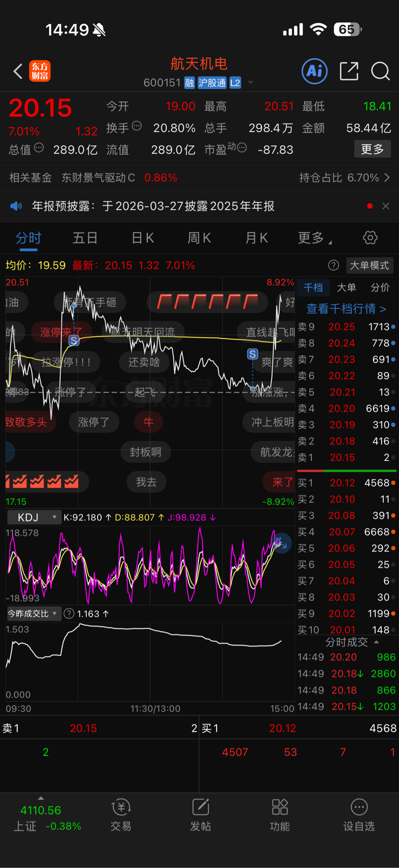Open chart settings gear icon
The width and height of the screenshot is (399, 868).
370,238
